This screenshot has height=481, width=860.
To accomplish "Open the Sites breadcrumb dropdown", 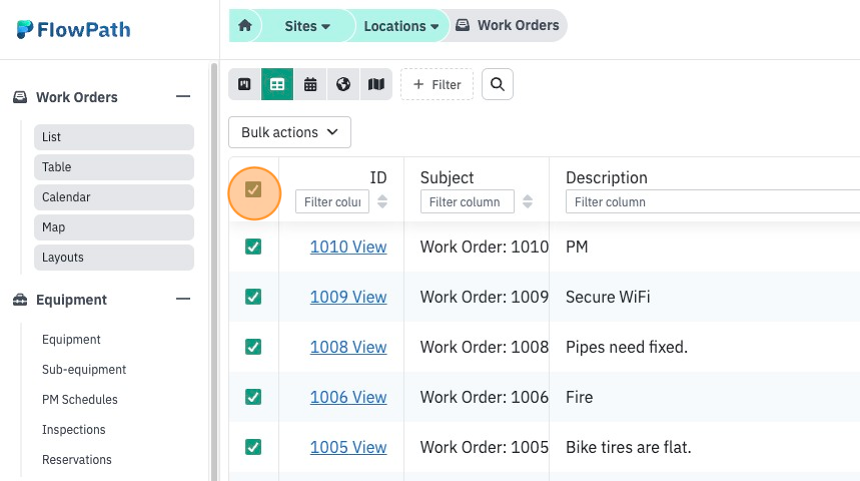I will (307, 26).
